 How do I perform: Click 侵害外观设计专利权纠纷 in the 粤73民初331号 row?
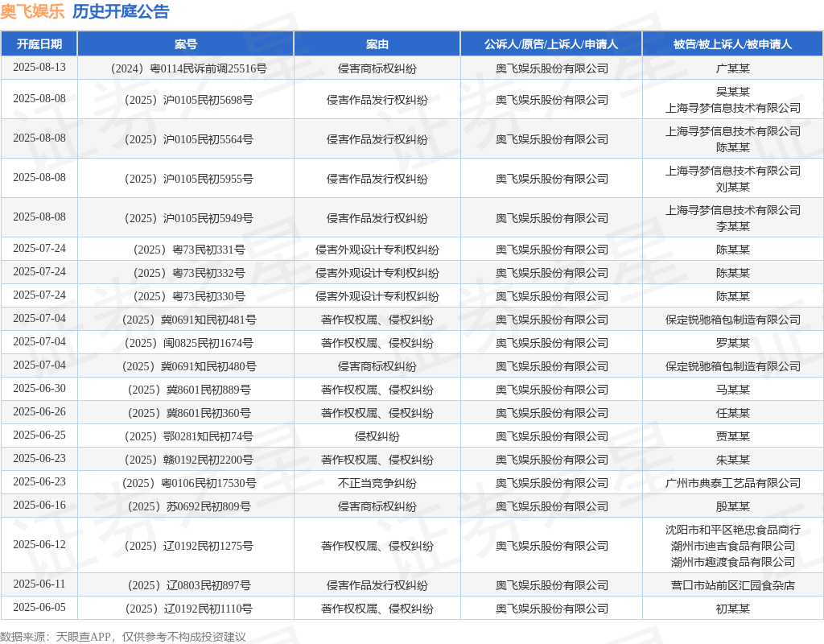[x=377, y=250]
